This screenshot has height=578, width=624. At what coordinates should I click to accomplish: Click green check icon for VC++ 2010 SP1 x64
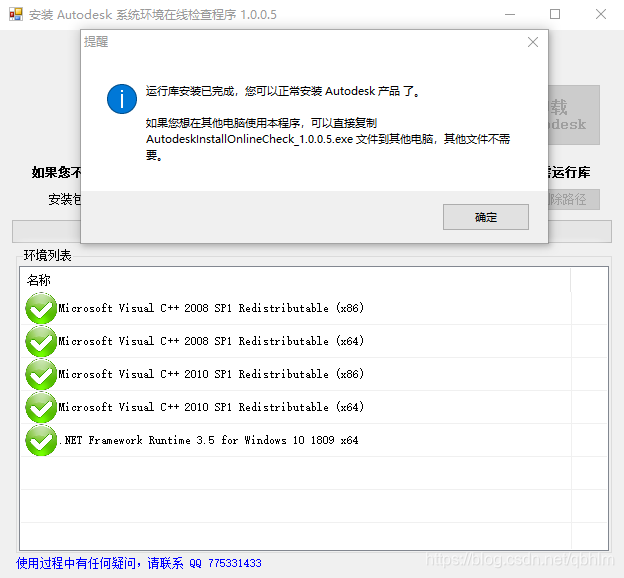point(41,407)
